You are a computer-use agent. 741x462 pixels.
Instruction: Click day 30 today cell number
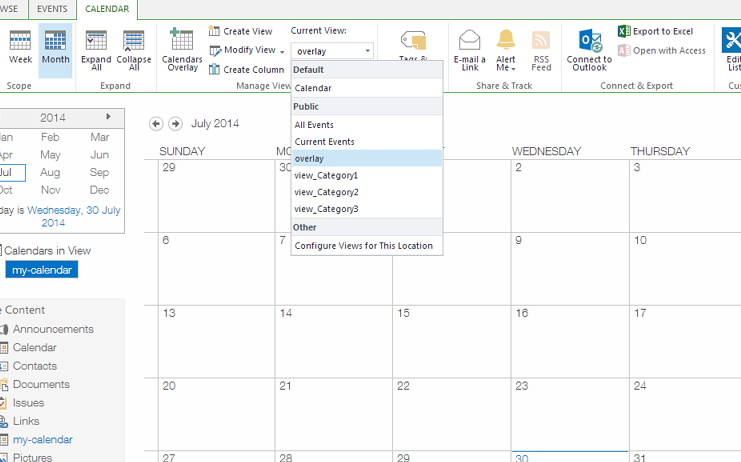pos(521,458)
